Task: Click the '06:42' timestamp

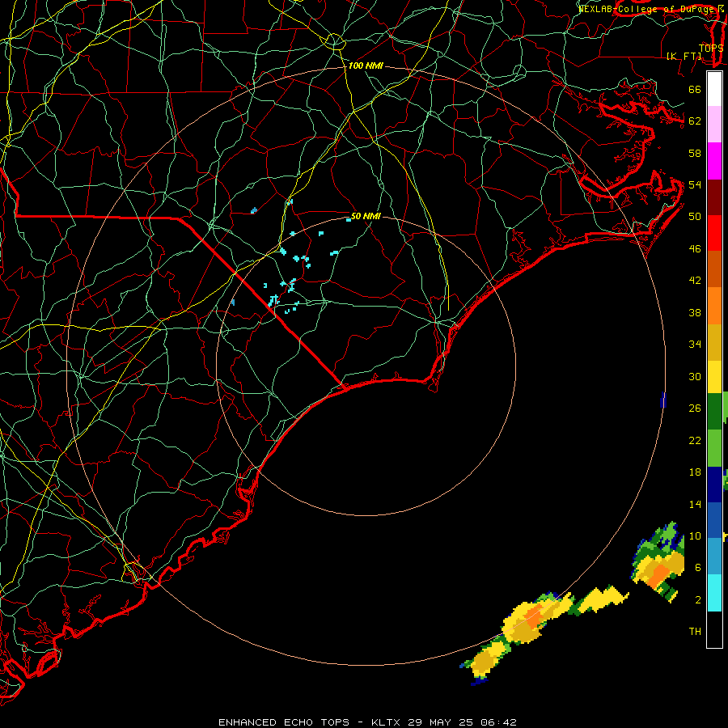Action: [x=498, y=722]
